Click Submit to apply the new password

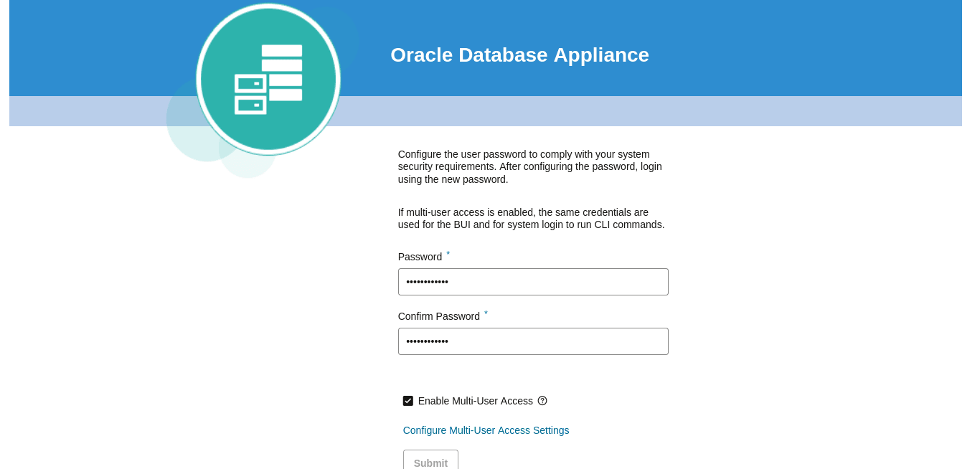pyautogui.click(x=430, y=463)
